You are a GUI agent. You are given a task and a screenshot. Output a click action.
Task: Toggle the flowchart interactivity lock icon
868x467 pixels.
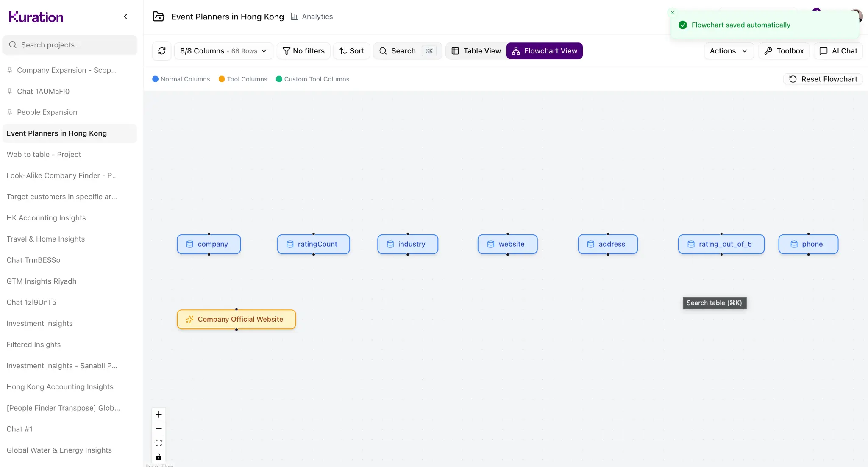[x=159, y=457]
